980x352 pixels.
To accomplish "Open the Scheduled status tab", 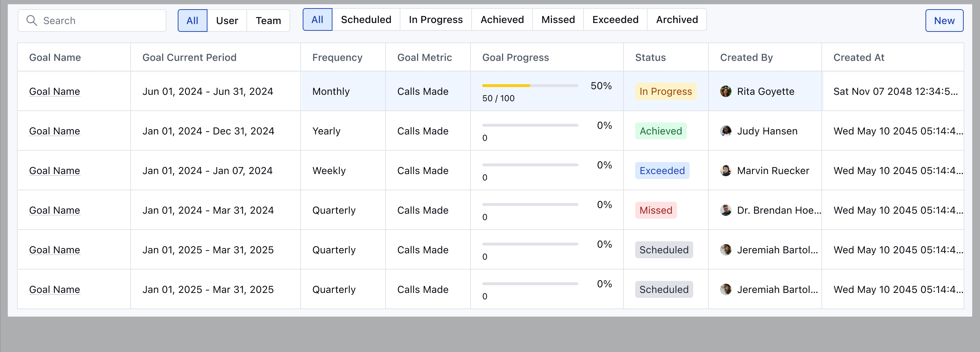I will coord(366,19).
